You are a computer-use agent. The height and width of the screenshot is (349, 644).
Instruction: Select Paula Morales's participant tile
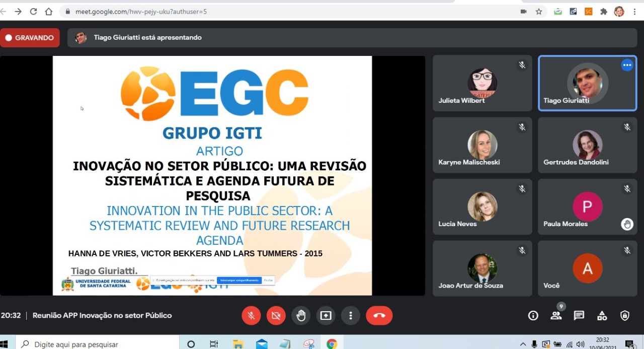[587, 206]
